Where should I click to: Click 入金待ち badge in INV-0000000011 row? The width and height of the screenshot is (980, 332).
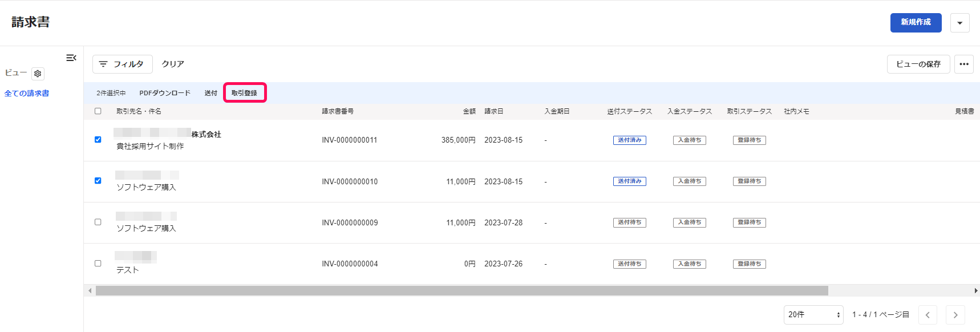(690, 140)
